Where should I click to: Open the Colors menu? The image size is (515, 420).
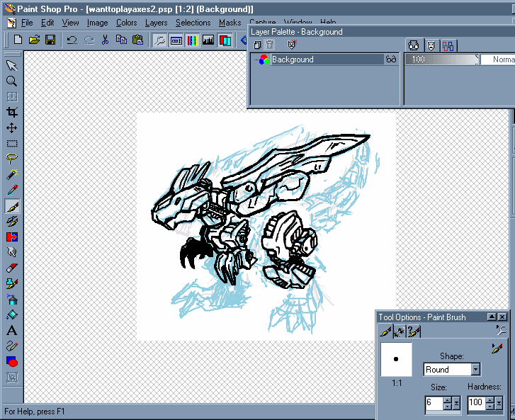[127, 23]
